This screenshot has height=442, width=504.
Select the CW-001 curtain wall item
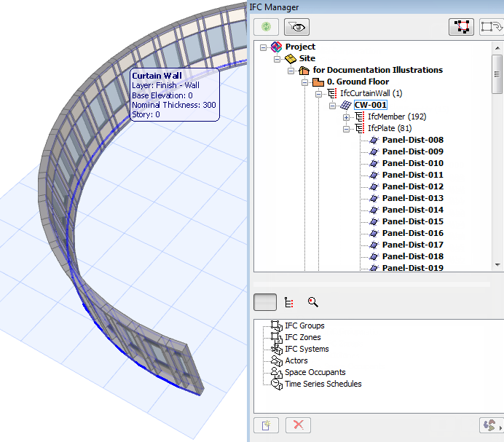371,105
